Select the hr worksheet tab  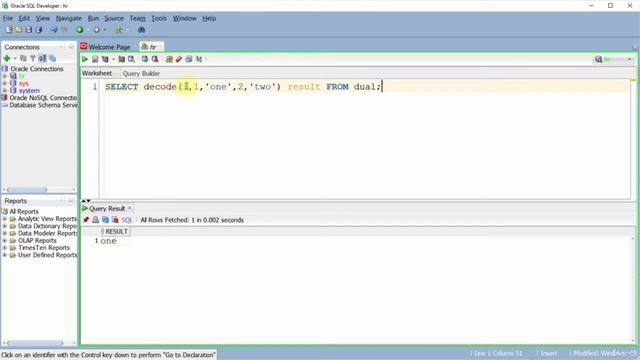[x=151, y=47]
